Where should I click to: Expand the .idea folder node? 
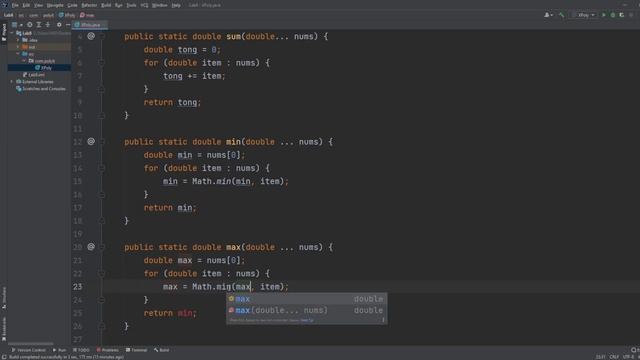pyautogui.click(x=18, y=40)
